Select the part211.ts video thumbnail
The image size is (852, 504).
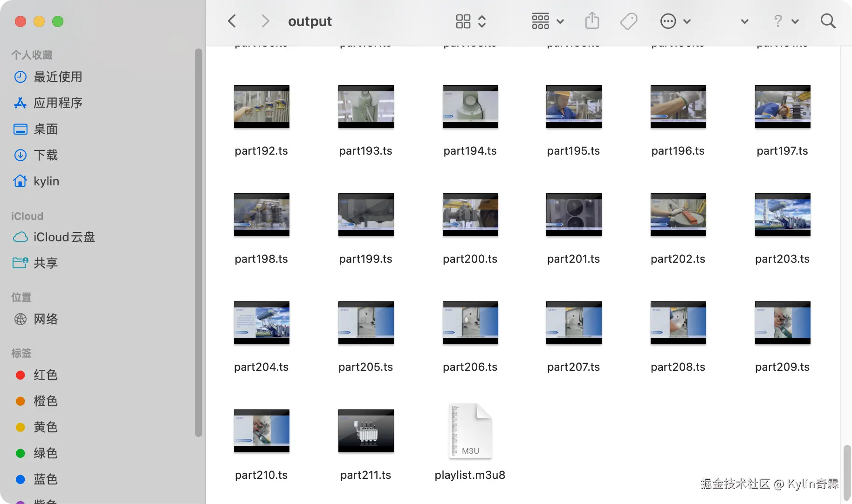pos(366,431)
